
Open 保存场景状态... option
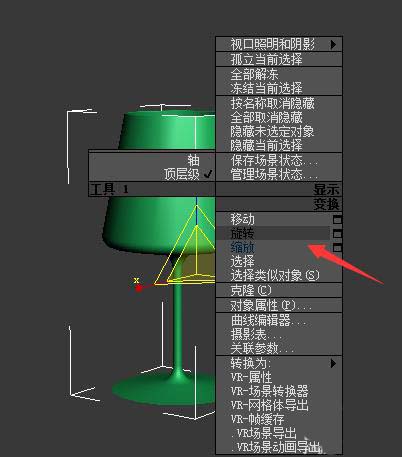[x=279, y=160]
